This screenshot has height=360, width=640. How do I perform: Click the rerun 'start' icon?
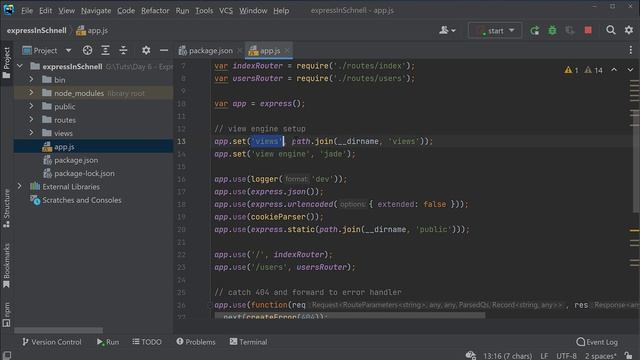534,31
